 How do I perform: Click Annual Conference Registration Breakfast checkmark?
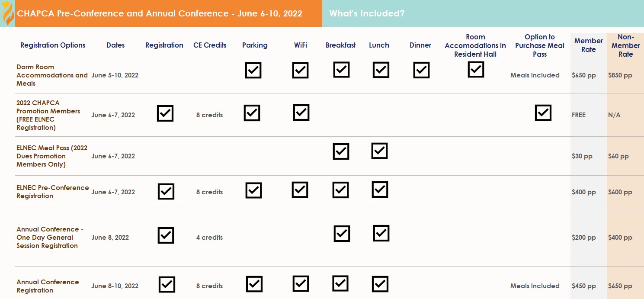[x=340, y=283]
